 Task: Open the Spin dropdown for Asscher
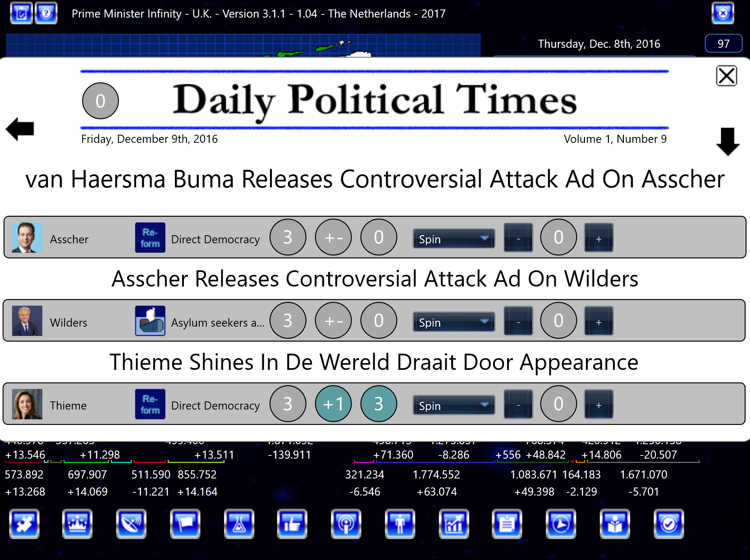(x=453, y=238)
